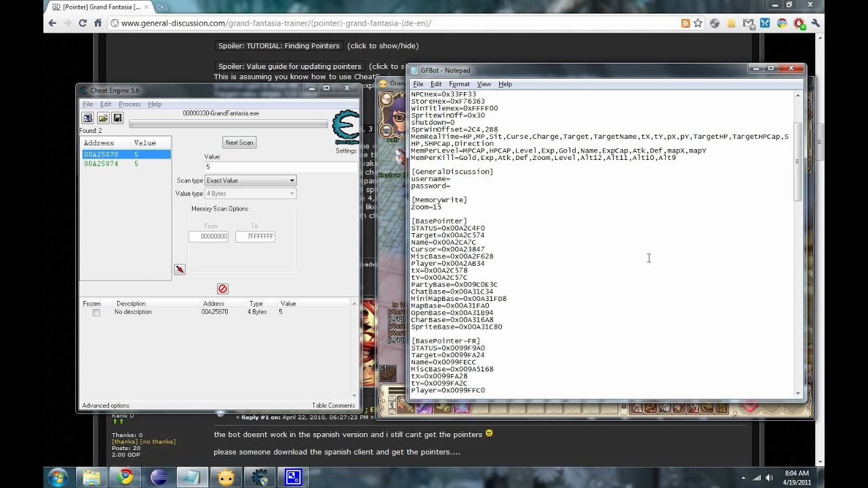868x488 pixels.
Task: Click the Chrome back arrow
Action: click(52, 23)
